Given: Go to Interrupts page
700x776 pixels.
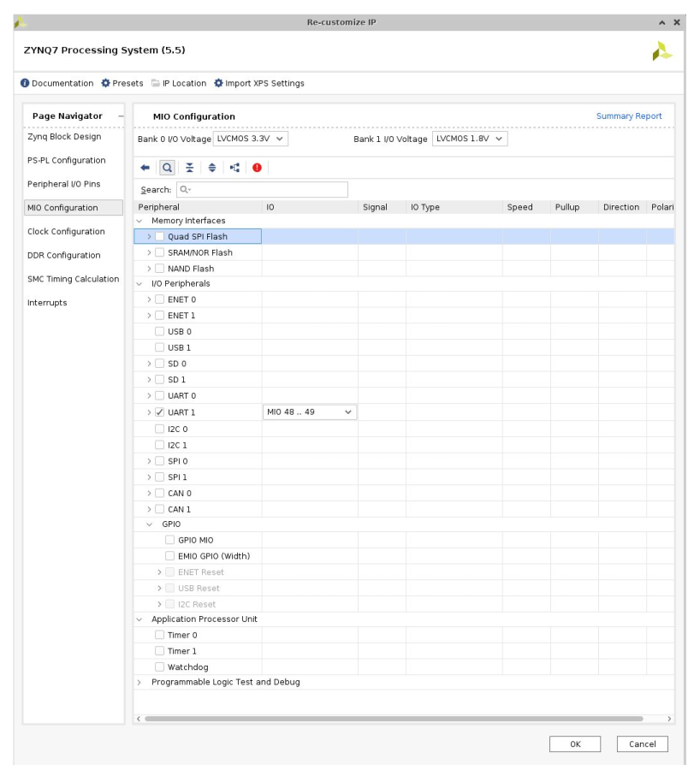Looking at the screenshot, I should click(47, 303).
